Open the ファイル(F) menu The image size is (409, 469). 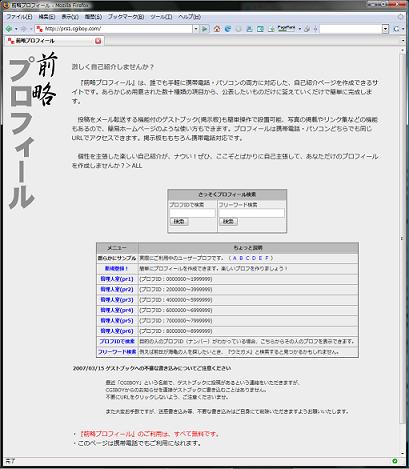click(x=19, y=17)
